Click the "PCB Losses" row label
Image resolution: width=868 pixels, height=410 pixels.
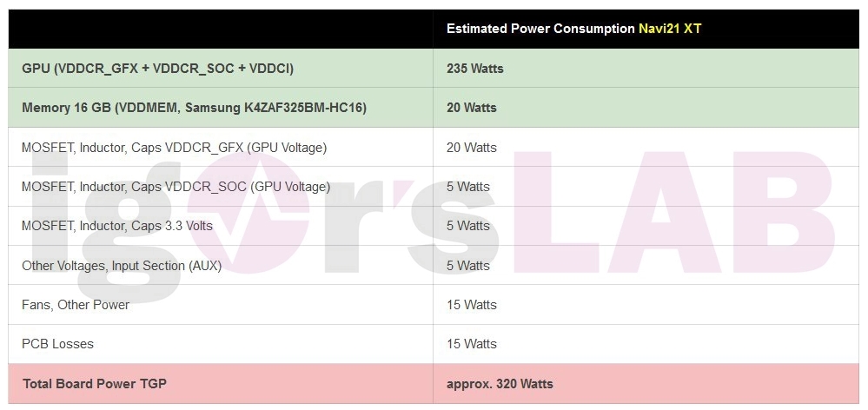click(x=57, y=344)
